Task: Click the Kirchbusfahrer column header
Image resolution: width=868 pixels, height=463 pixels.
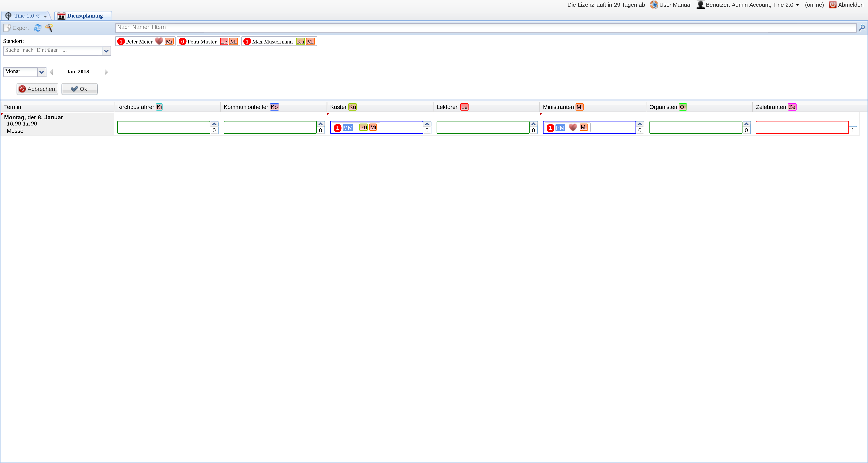Action: click(x=167, y=107)
